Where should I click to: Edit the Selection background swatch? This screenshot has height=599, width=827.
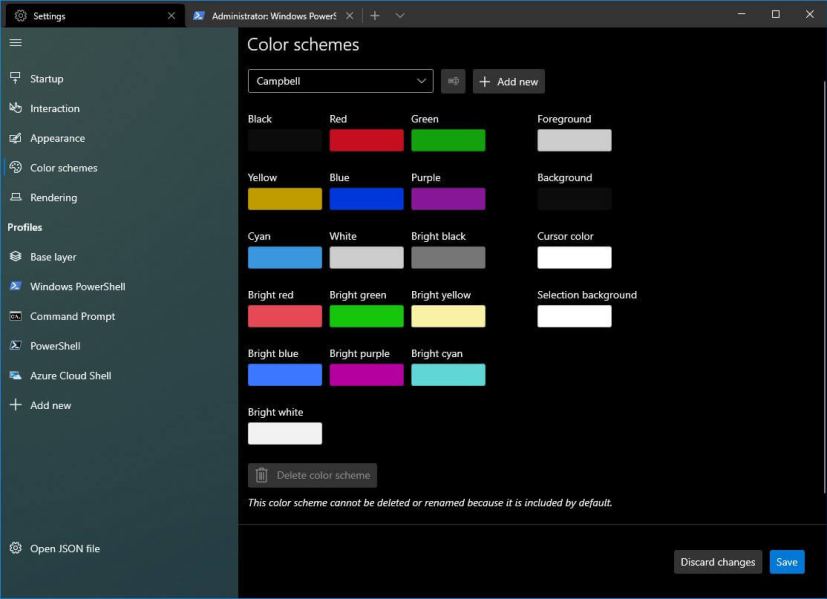(574, 316)
